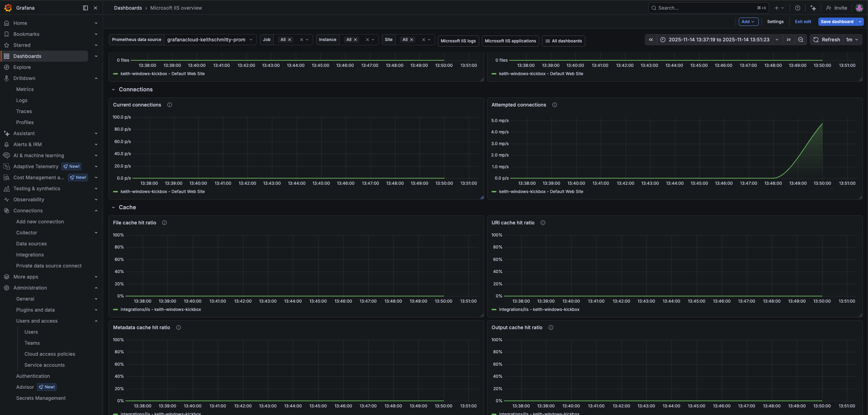This screenshot has height=415, width=868.
Task: Open the Prometheus data source dropdown
Action: pos(210,40)
